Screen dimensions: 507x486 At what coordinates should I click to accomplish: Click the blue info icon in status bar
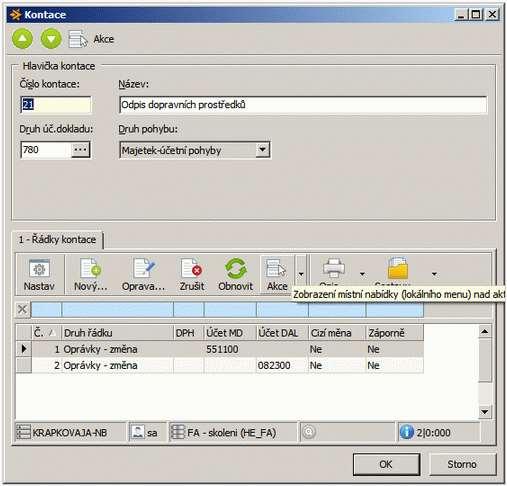407,432
